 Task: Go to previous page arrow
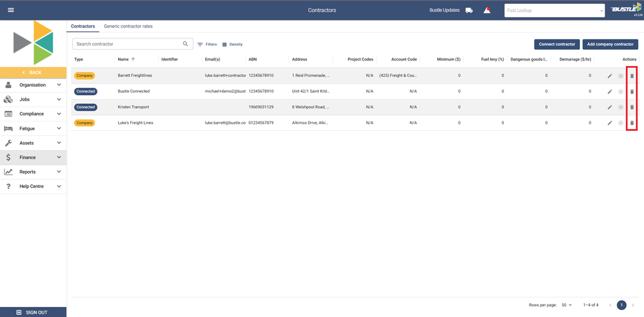tap(610, 305)
